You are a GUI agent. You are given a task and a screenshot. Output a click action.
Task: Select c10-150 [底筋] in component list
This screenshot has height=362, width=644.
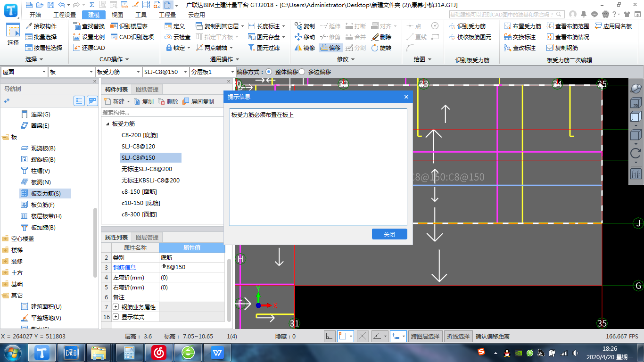pos(140,203)
